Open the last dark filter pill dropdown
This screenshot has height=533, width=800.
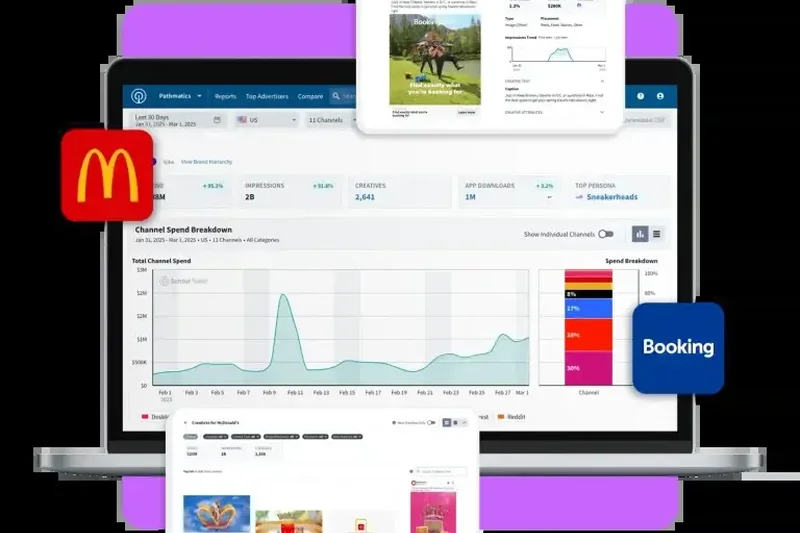pos(347,437)
